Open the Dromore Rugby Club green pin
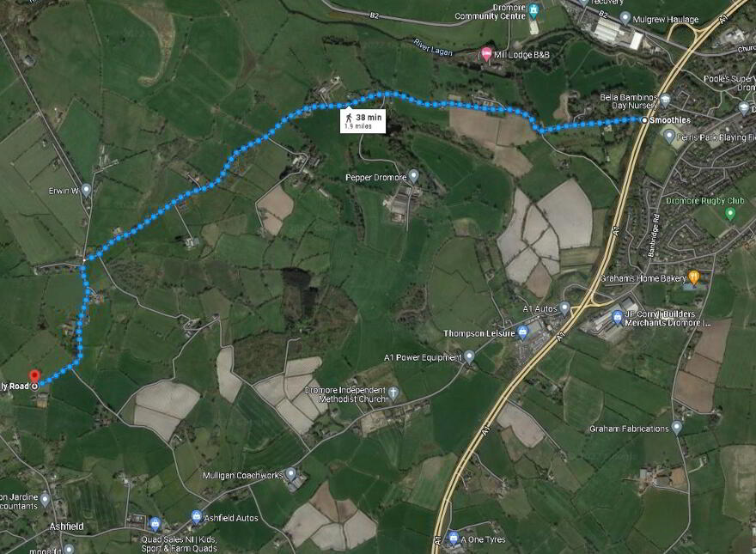 point(730,213)
